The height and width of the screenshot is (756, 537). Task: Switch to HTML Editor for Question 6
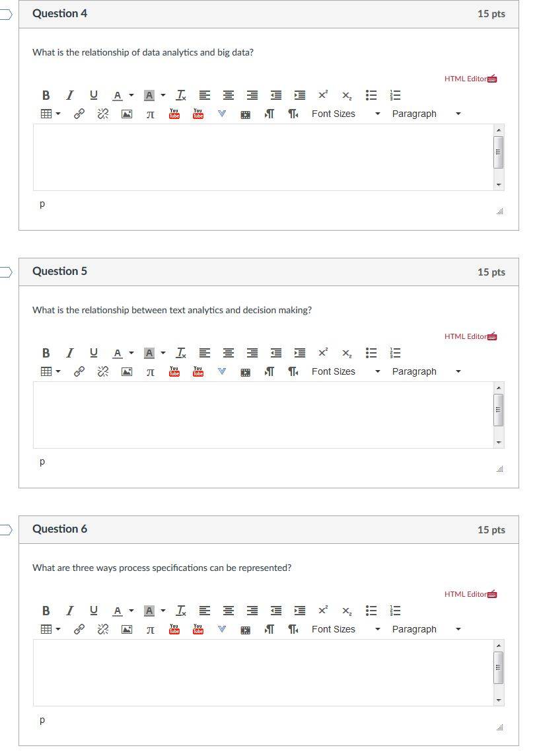pos(470,594)
